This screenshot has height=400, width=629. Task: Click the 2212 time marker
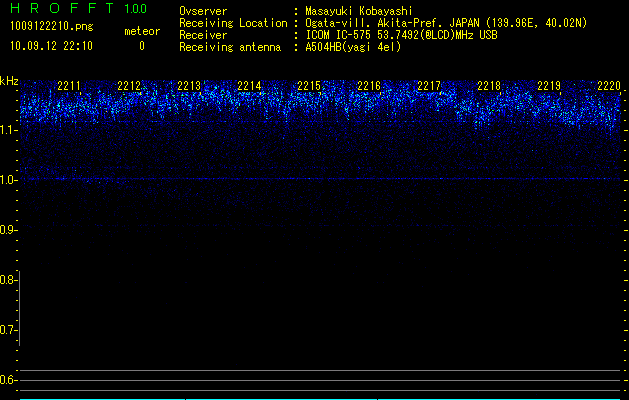[129, 86]
